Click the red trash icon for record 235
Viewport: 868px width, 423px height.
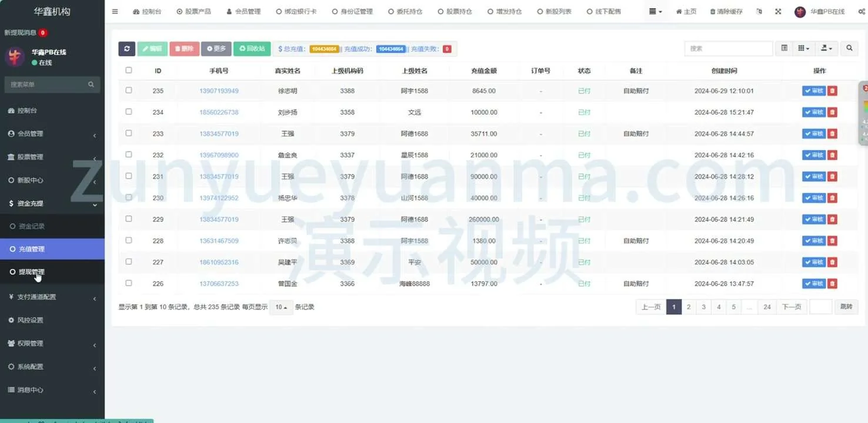(832, 91)
